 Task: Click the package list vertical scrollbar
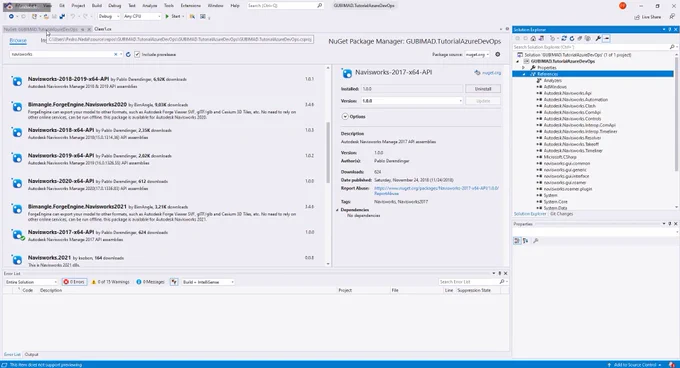coord(328,152)
